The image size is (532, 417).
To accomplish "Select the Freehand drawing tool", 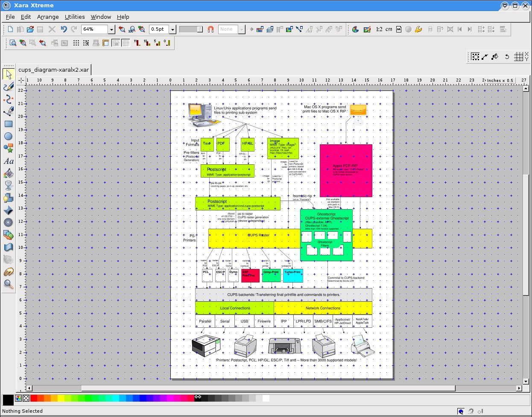I will click(x=9, y=87).
